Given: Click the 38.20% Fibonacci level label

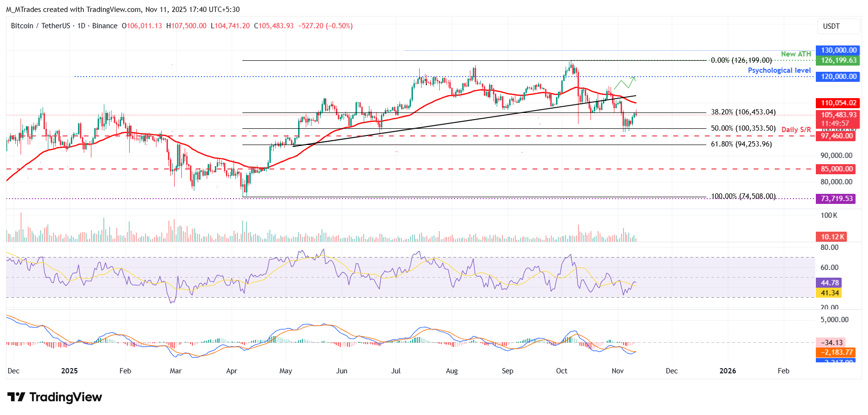Looking at the screenshot, I should [743, 112].
